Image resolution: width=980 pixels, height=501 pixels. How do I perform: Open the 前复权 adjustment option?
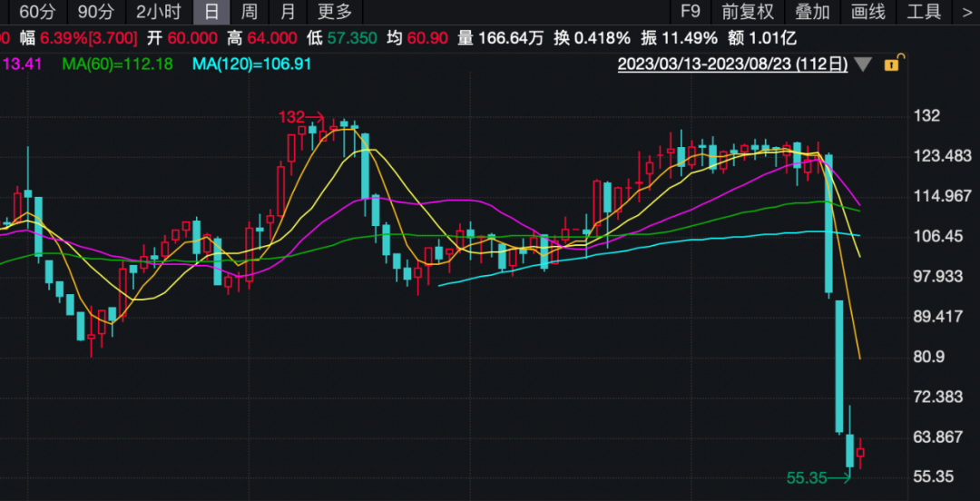pyautogui.click(x=748, y=11)
